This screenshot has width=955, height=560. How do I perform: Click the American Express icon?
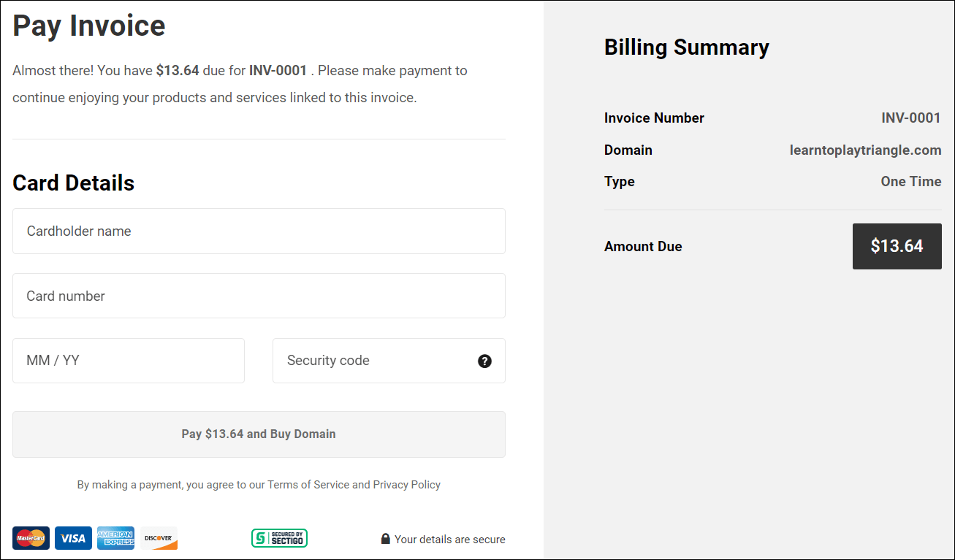click(x=115, y=538)
